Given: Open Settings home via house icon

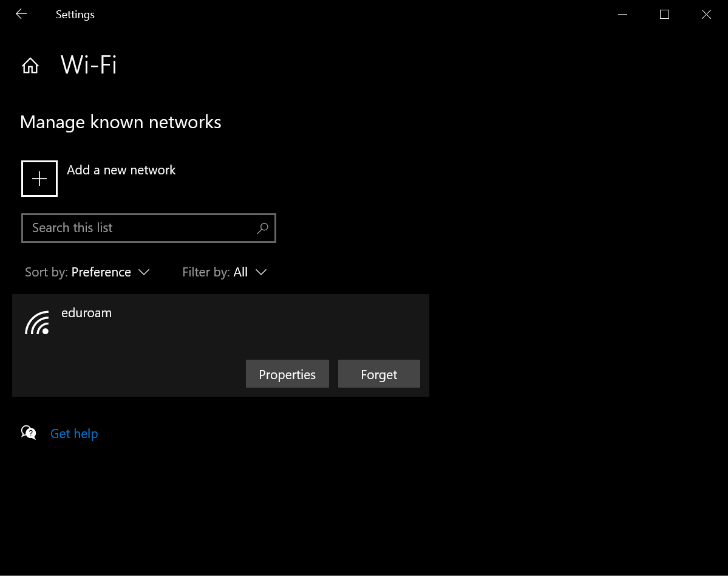Looking at the screenshot, I should point(30,66).
